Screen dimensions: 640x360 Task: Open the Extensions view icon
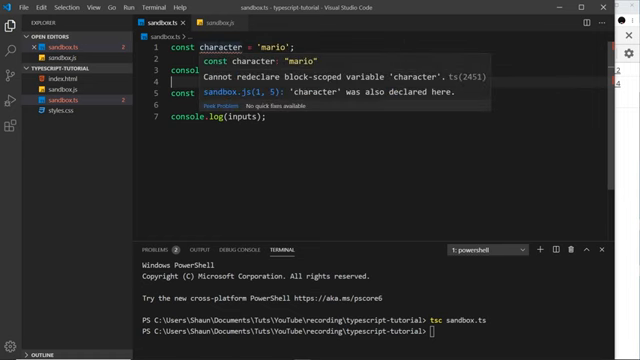click(10, 126)
